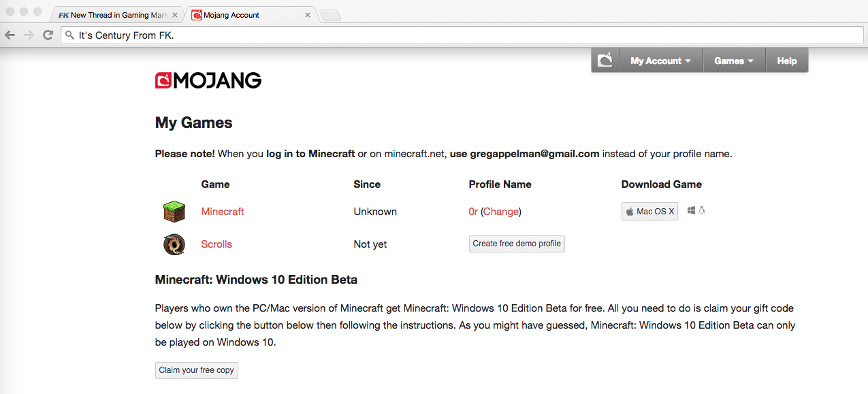Click the Mojang logo at page top
This screenshot has width=868, height=394.
(x=208, y=81)
